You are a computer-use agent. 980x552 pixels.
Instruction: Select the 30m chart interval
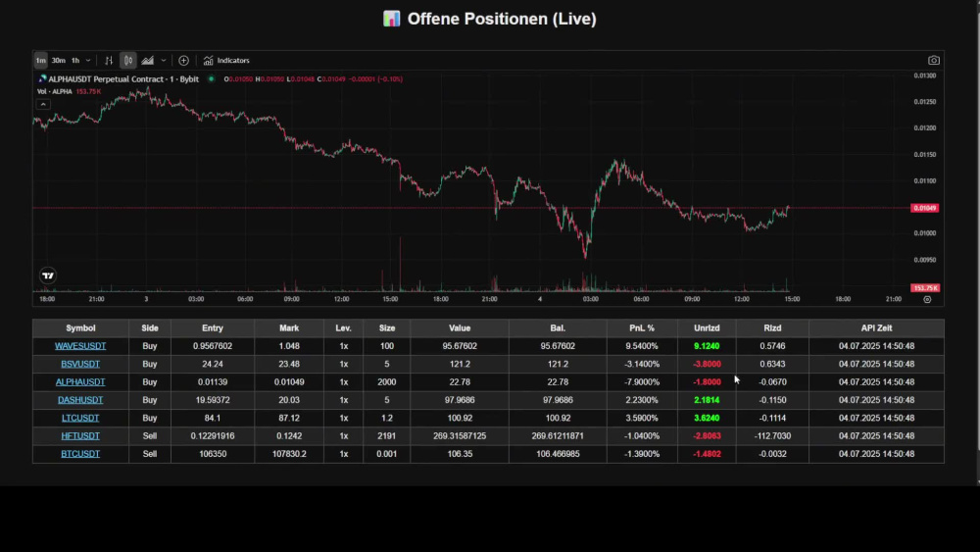pos(58,61)
